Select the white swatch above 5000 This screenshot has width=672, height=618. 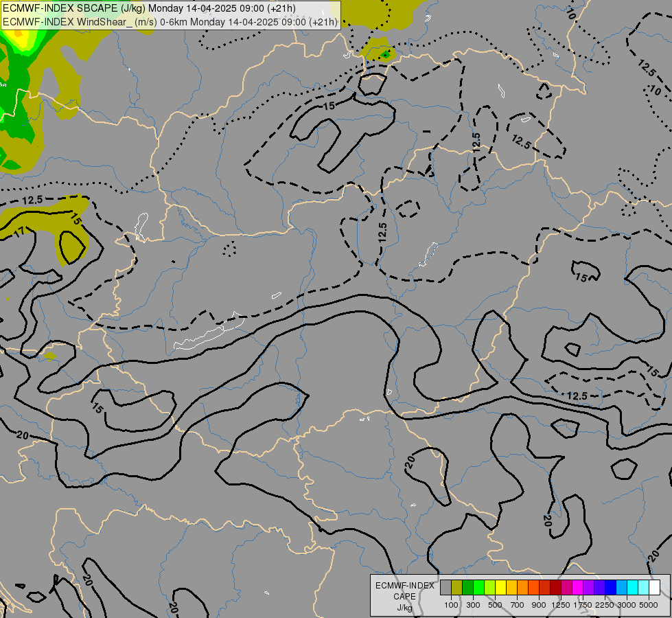point(654,588)
